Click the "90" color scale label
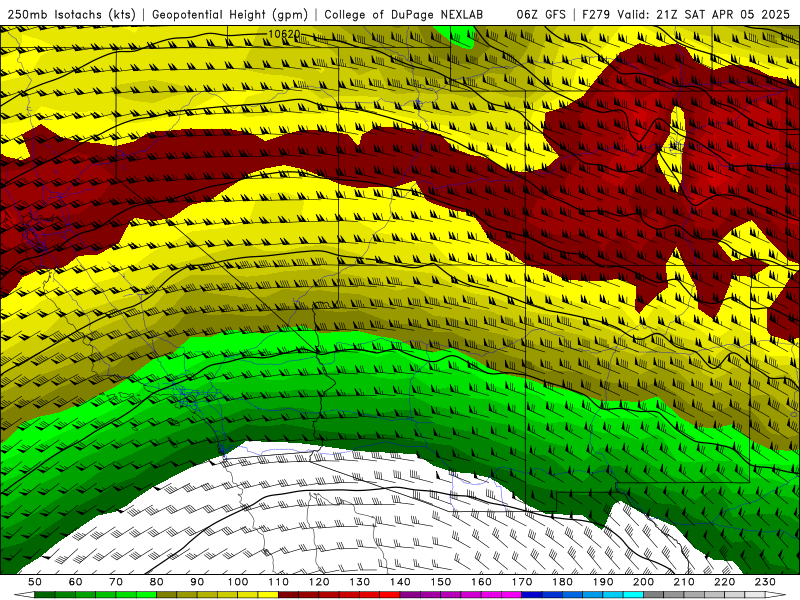 click(x=197, y=582)
